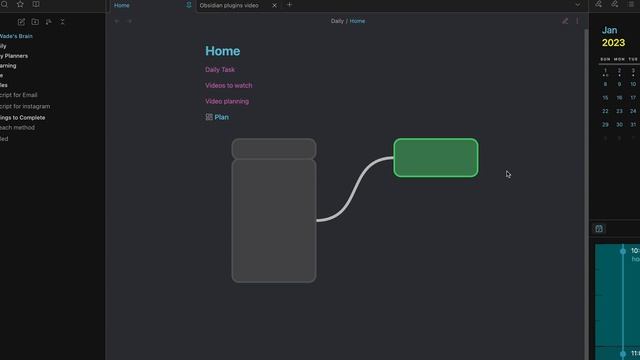
Task: Select January 22 in the calendar
Action: [605, 111]
